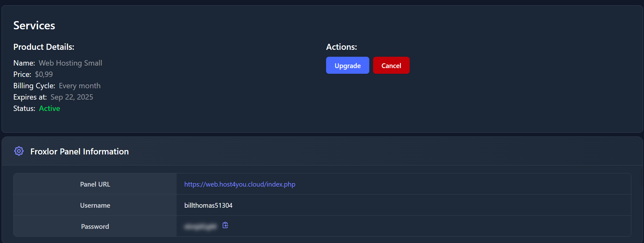The height and width of the screenshot is (243, 644).
Task: Click the Services page heading
Action: pos(34,26)
